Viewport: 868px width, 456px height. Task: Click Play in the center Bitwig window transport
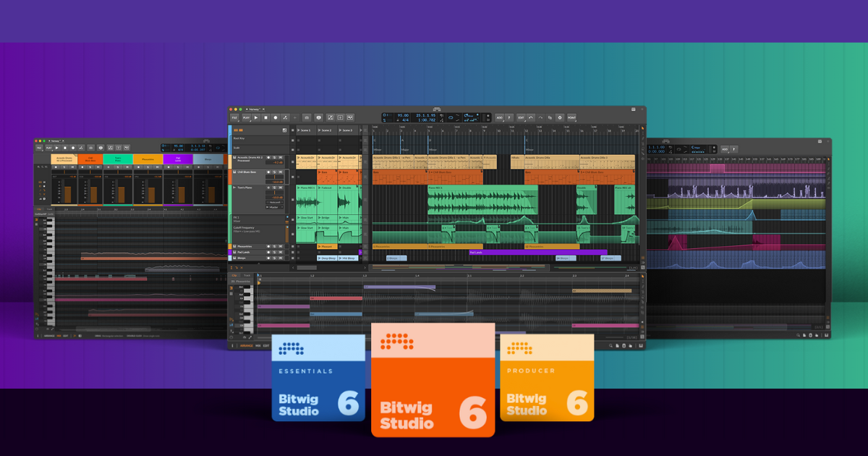256,117
